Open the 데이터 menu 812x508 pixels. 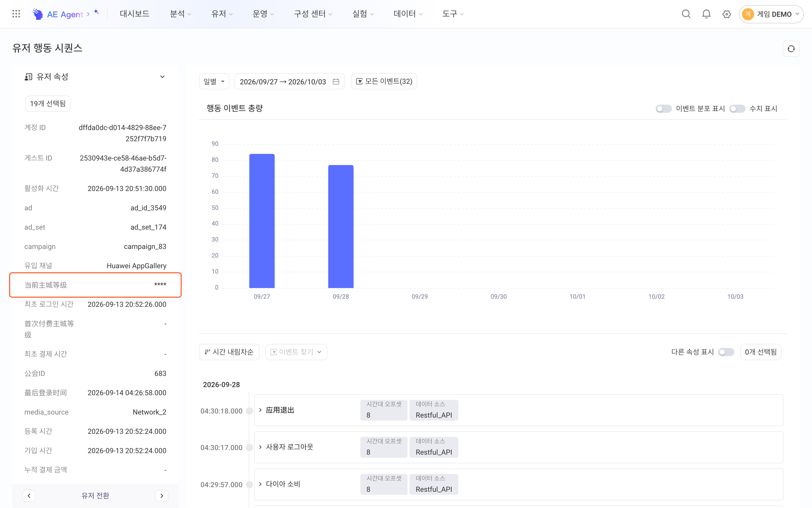pyautogui.click(x=408, y=14)
